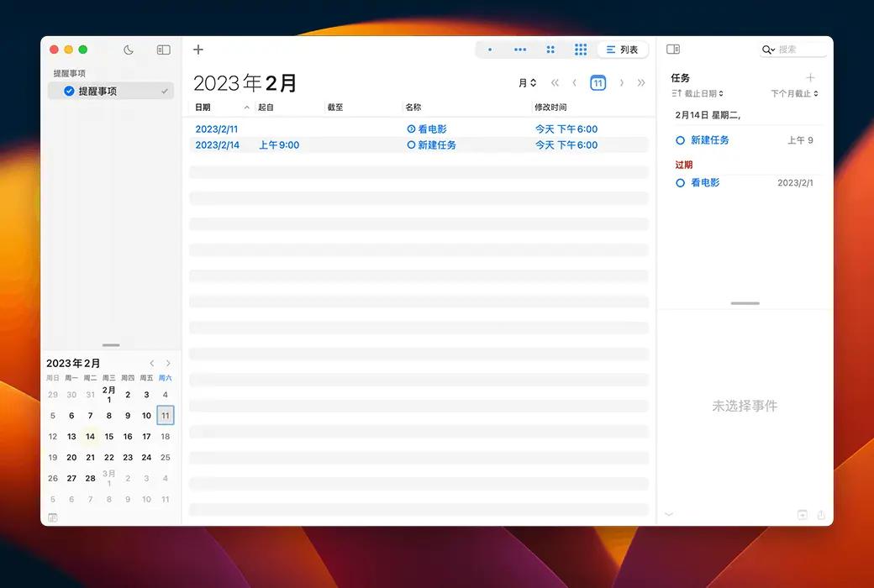874x588 pixels.
Task: Toggle completion circle of 新建任务 list row
Action: pyautogui.click(x=411, y=145)
